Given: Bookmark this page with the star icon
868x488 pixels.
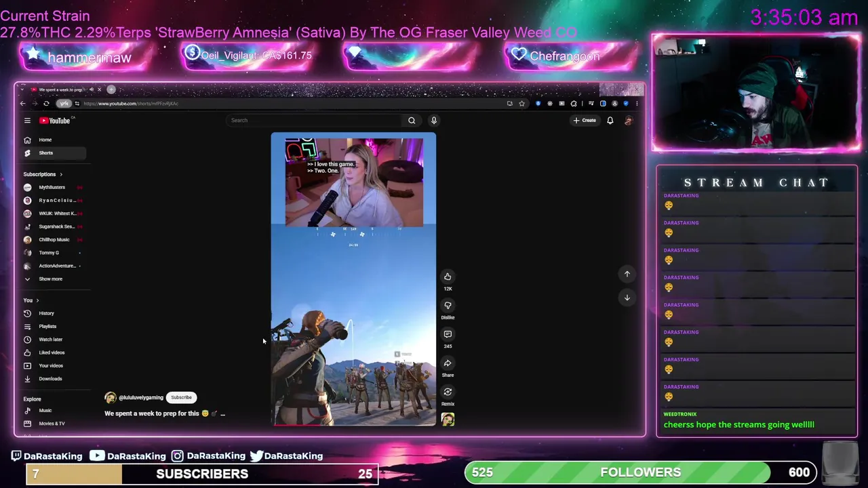Looking at the screenshot, I should 521,104.
